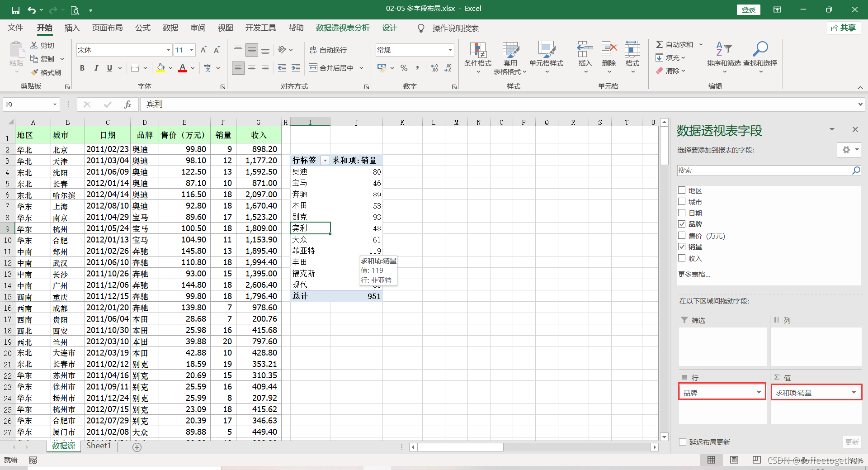
Task: Click the Format Painter (格式刷) icon
Action: point(34,72)
